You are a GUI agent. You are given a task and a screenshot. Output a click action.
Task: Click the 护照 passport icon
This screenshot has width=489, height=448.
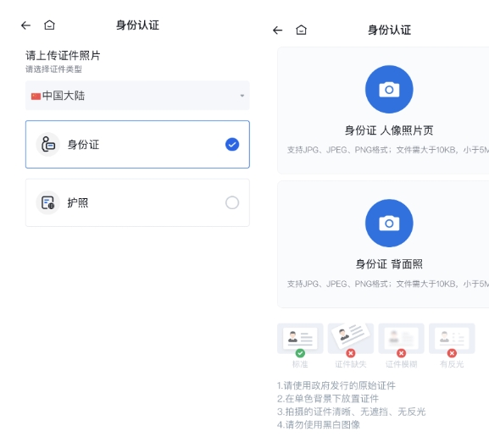48,202
